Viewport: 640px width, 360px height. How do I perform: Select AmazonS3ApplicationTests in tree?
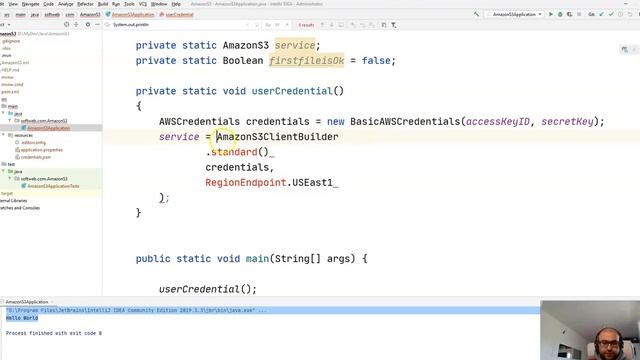pyautogui.click(x=53, y=186)
